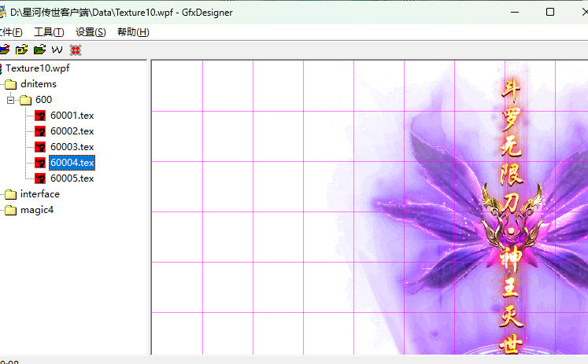Screen dimensions: 588x364
Task: Select 60005.tex in the tree
Action: pos(72,178)
